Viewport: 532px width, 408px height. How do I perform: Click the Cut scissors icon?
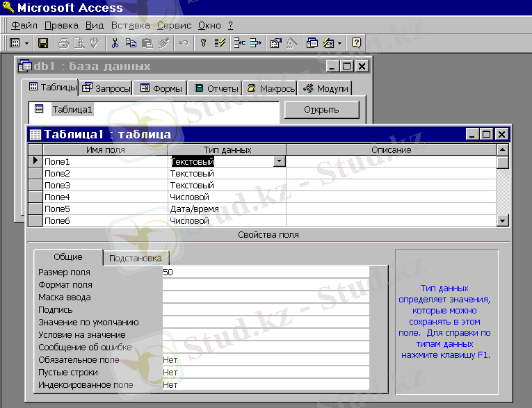point(115,43)
